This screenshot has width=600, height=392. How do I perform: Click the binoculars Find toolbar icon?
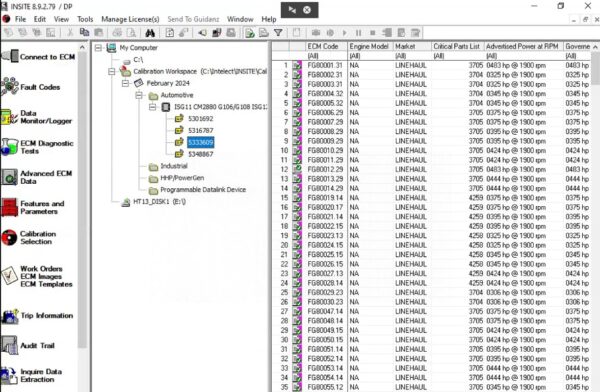150,33
